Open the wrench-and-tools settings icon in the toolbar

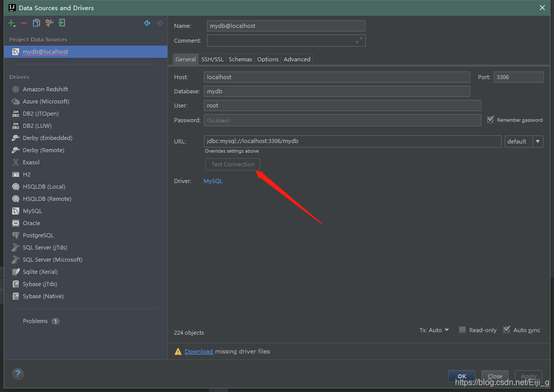[x=49, y=23]
